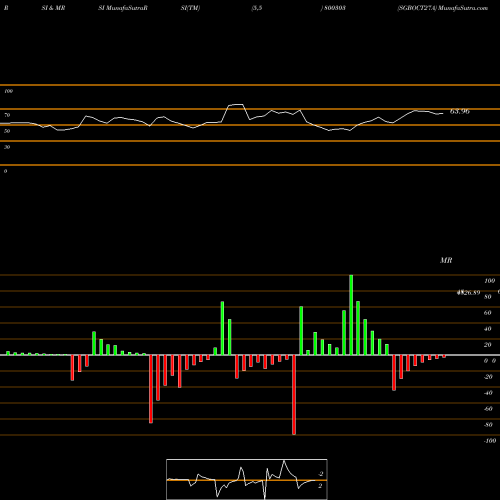
Task: Click the 809303 code in the header
Action: [335, 8]
